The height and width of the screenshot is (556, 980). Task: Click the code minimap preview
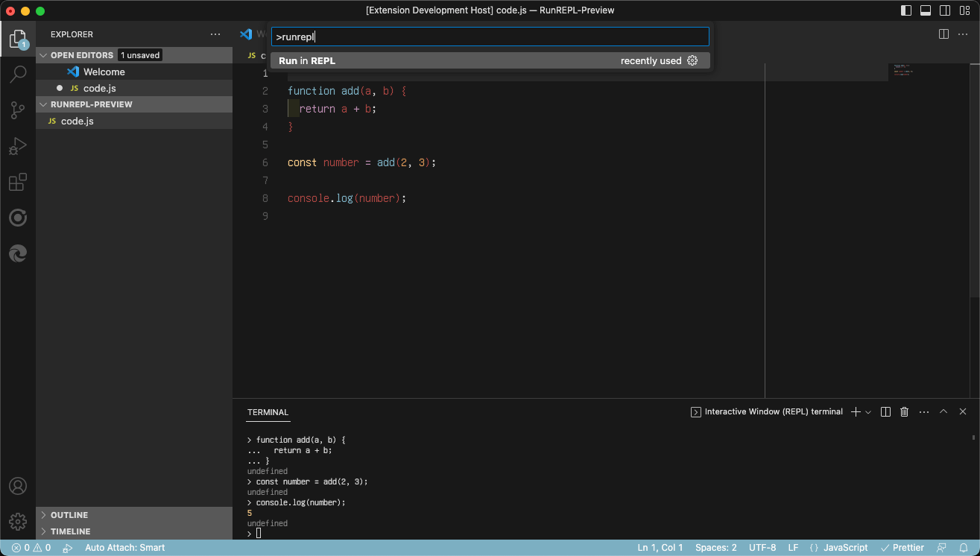(x=902, y=70)
